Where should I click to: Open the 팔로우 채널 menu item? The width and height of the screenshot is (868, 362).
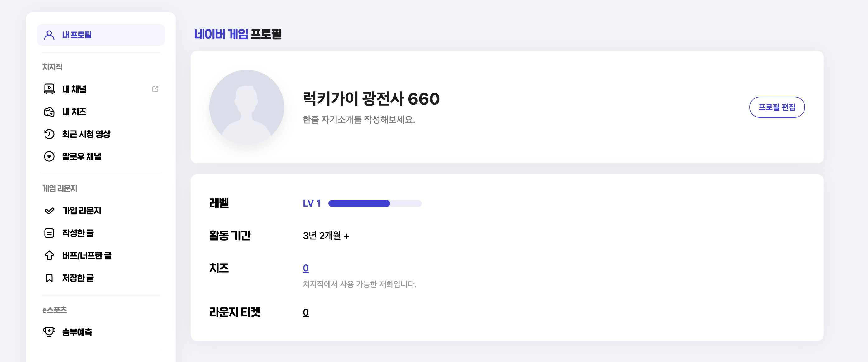tap(82, 156)
